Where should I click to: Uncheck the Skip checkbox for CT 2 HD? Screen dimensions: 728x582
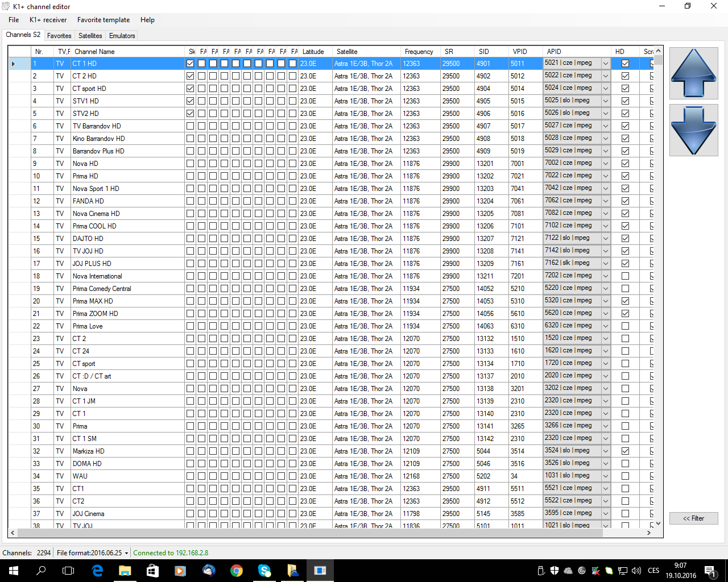(190, 76)
